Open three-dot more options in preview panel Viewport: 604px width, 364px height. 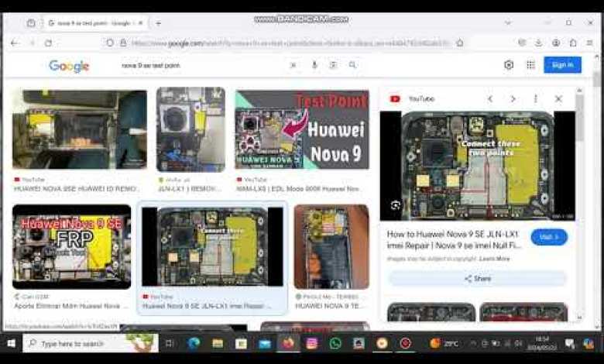click(535, 99)
